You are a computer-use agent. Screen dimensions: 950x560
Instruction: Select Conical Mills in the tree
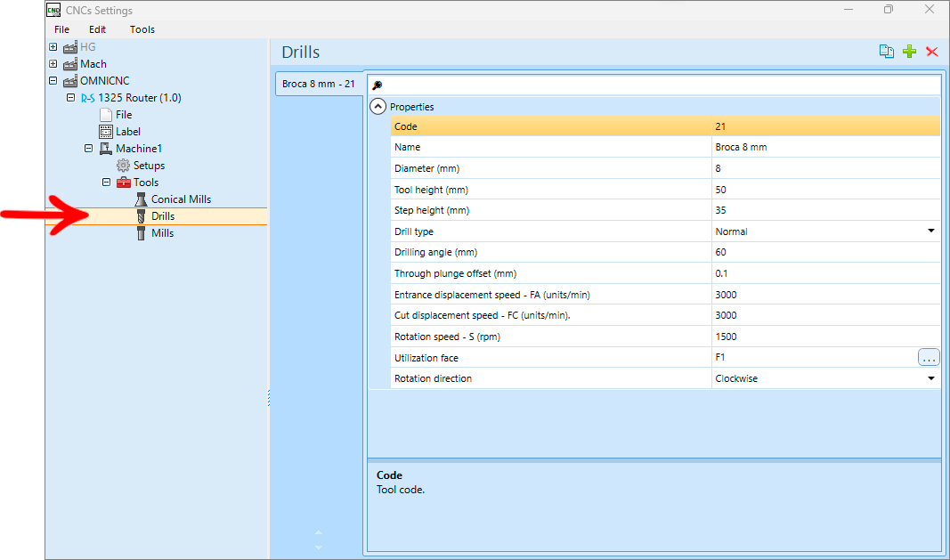pos(181,199)
